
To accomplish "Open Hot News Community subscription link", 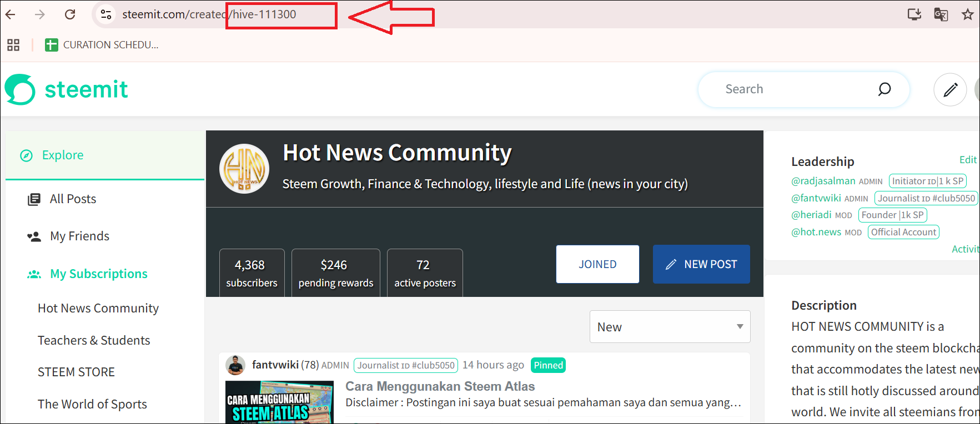I will [98, 309].
